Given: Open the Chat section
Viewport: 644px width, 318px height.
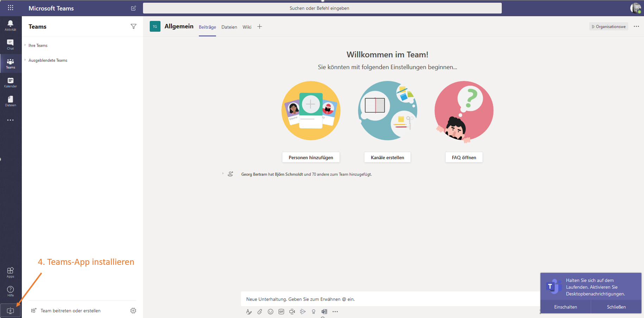Looking at the screenshot, I should coord(11,44).
